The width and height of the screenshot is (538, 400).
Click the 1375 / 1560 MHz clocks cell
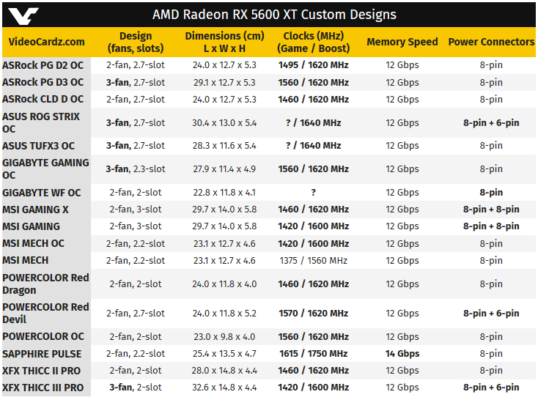pyautogui.click(x=314, y=261)
